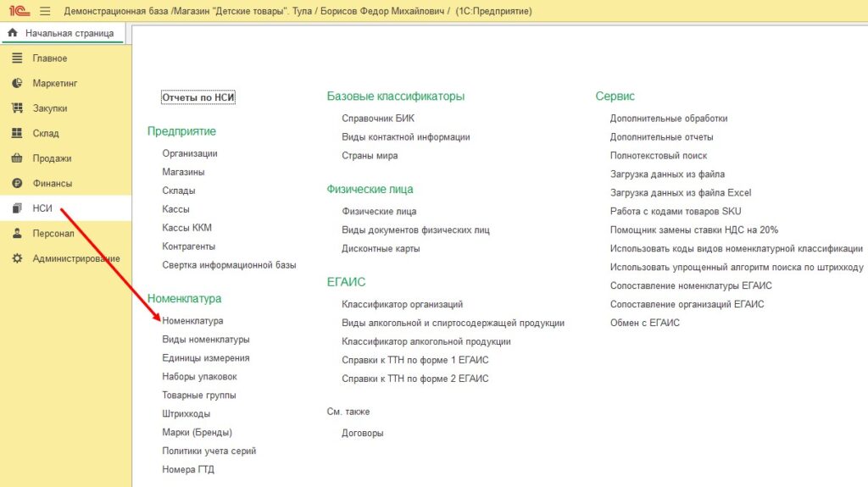Click the Администрирование gear icon
The height and width of the screenshot is (487, 868).
pos(17,258)
